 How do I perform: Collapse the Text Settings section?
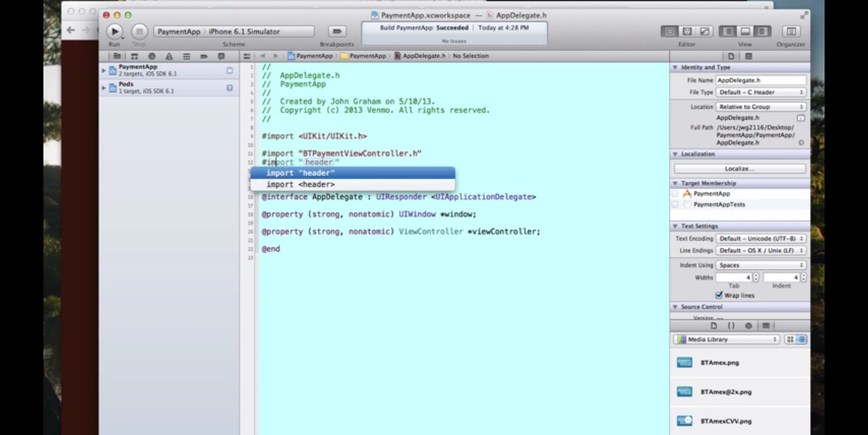(675, 226)
